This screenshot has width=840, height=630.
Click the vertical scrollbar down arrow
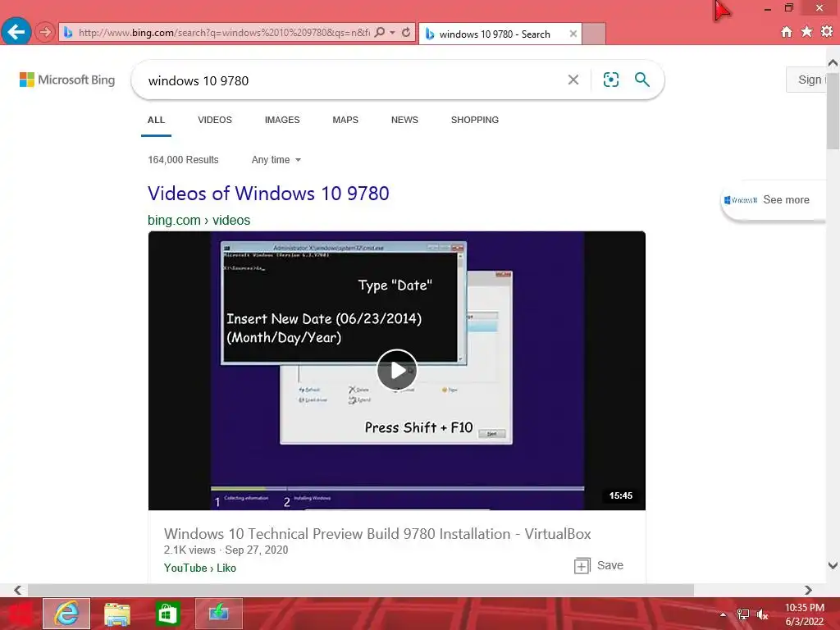tap(833, 566)
